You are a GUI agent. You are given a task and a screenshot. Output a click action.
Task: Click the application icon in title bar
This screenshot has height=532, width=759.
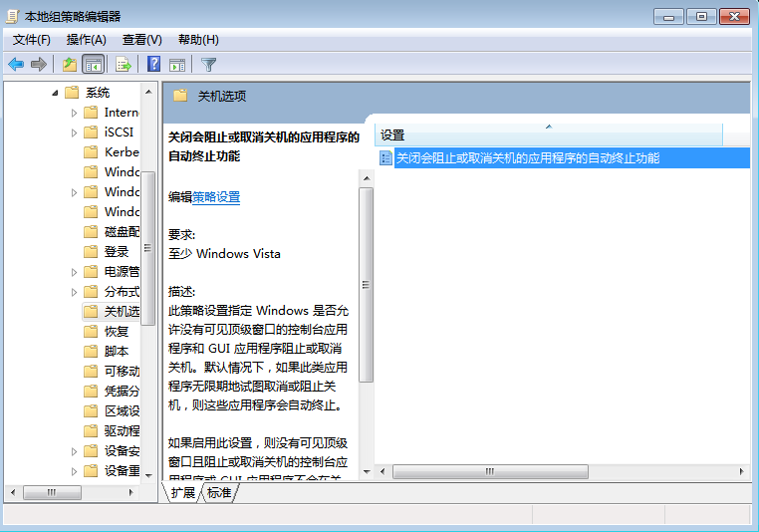pos(13,17)
